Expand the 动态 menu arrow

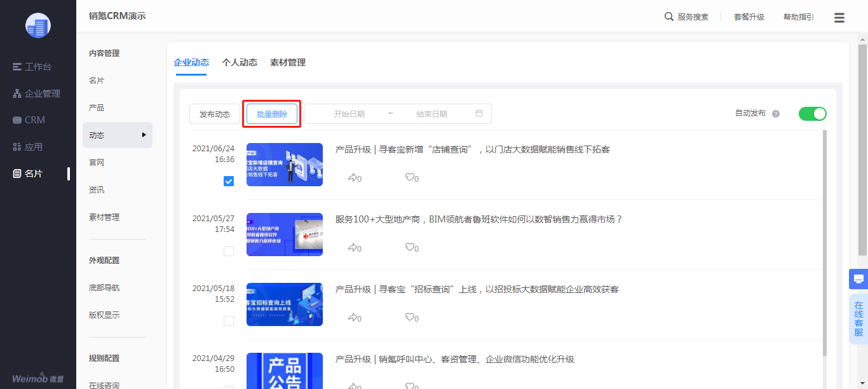[x=144, y=135]
